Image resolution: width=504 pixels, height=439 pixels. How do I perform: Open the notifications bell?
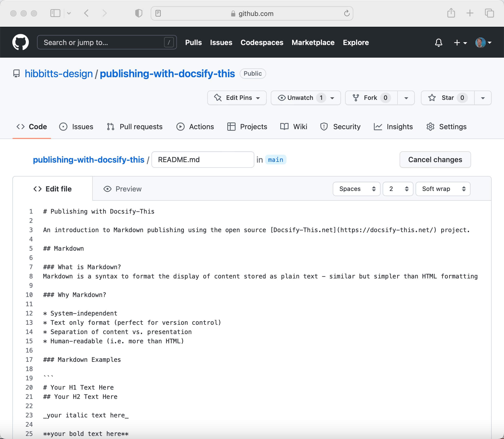click(x=438, y=42)
